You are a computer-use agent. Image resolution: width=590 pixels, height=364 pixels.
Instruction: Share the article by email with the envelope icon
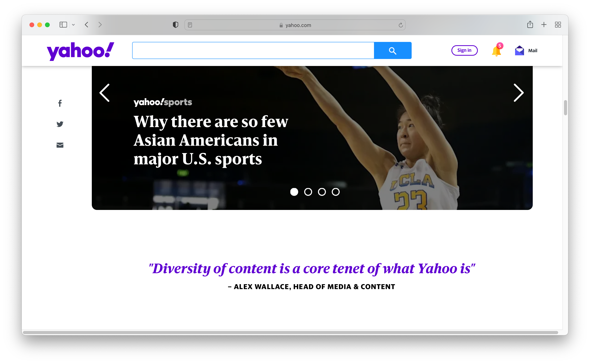click(60, 145)
